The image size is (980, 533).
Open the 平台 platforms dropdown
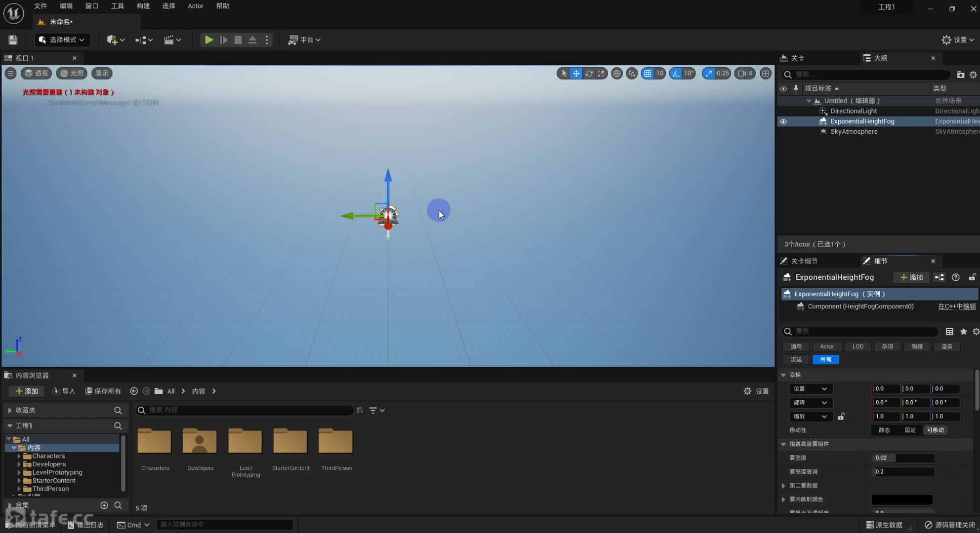tap(304, 40)
